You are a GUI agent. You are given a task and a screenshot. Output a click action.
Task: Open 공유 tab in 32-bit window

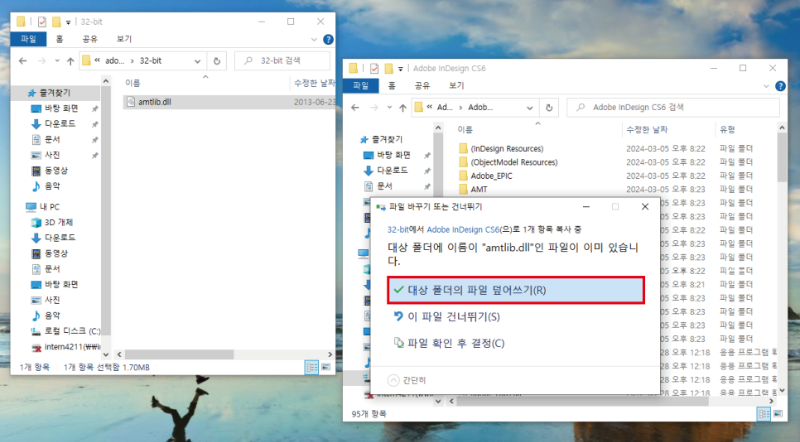(x=90, y=39)
